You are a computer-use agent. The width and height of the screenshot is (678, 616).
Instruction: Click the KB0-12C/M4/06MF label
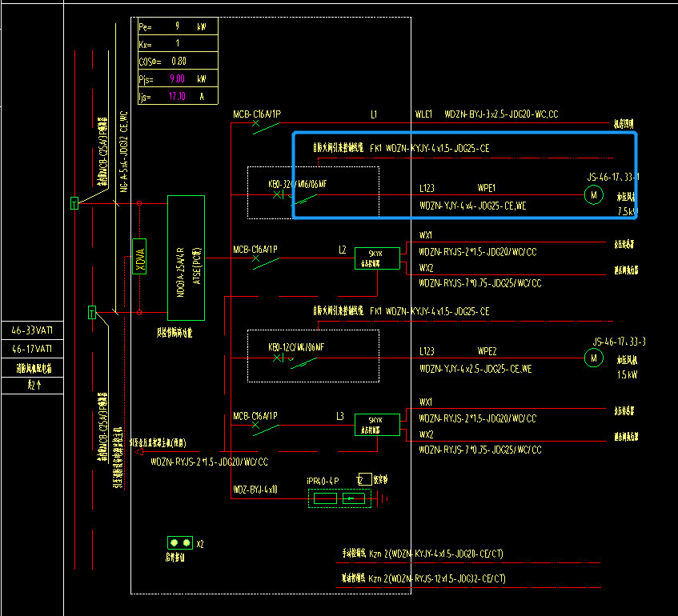pos(295,347)
